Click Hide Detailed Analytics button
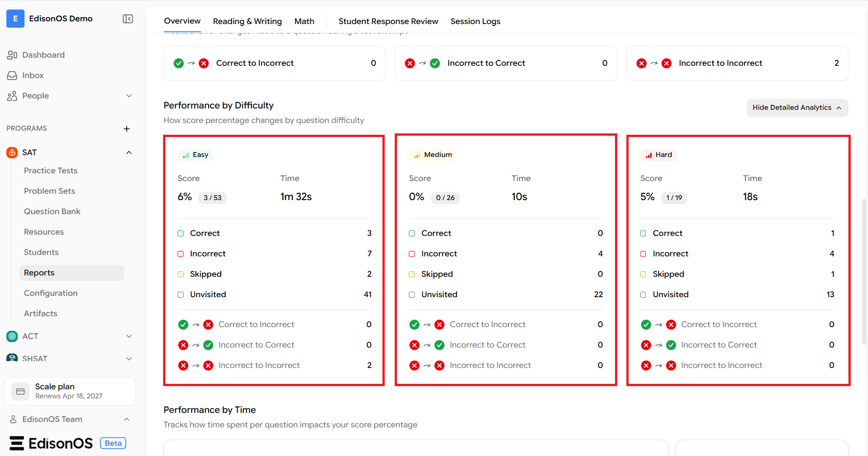868x456 pixels. tap(797, 108)
